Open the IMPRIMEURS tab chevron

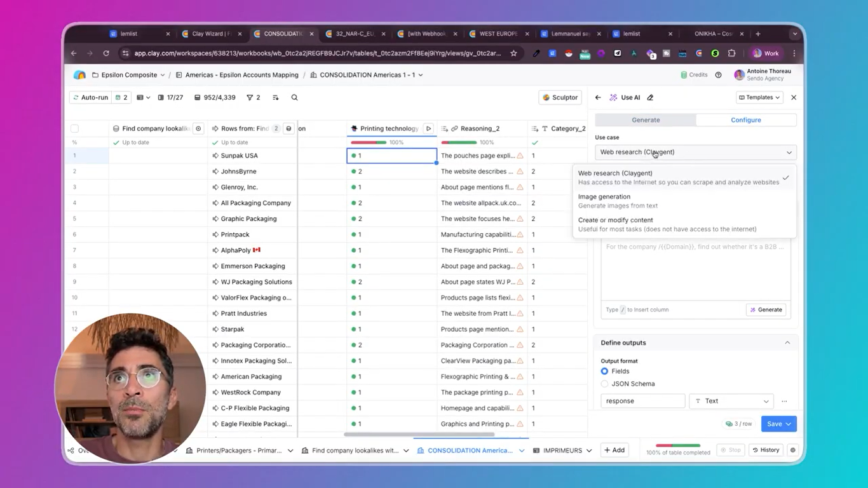coord(589,451)
